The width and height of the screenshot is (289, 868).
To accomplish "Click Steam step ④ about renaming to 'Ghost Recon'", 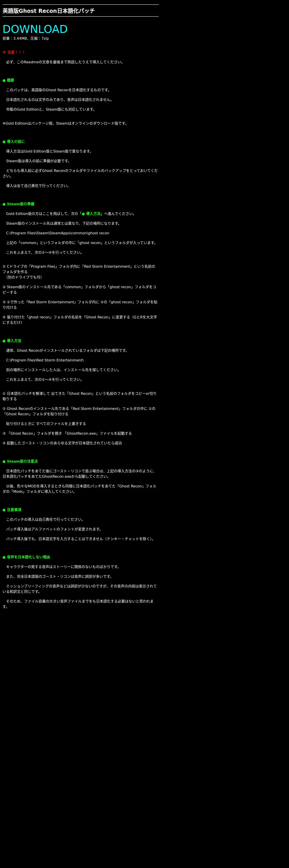I will [80, 320].
